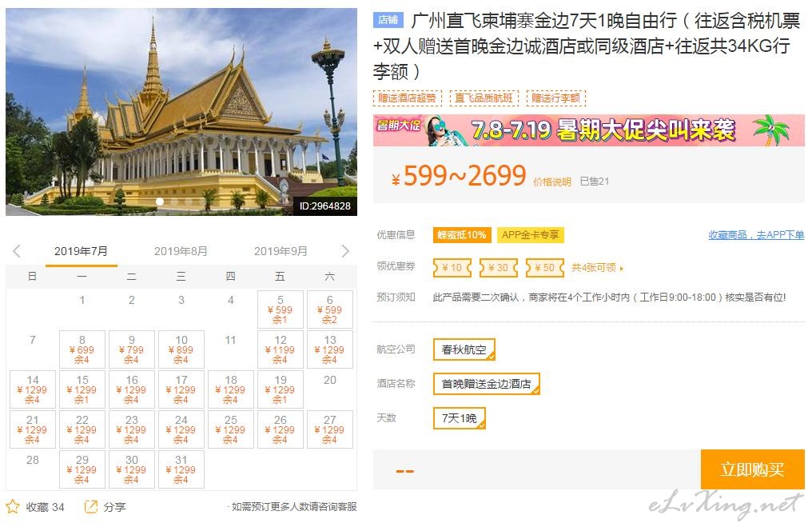Click the share icon
The height and width of the screenshot is (531, 812).
90,506
